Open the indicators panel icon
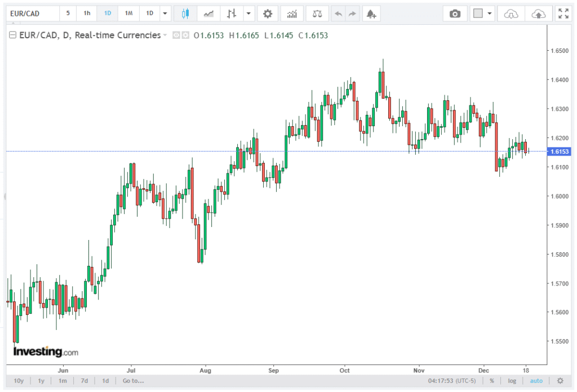Image resolution: width=577 pixels, height=392 pixels. tap(292, 14)
